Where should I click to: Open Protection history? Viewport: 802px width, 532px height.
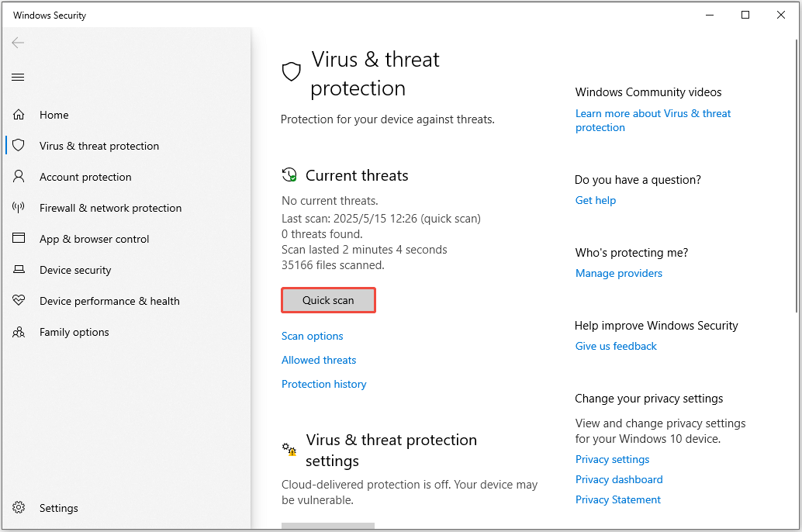click(x=323, y=384)
